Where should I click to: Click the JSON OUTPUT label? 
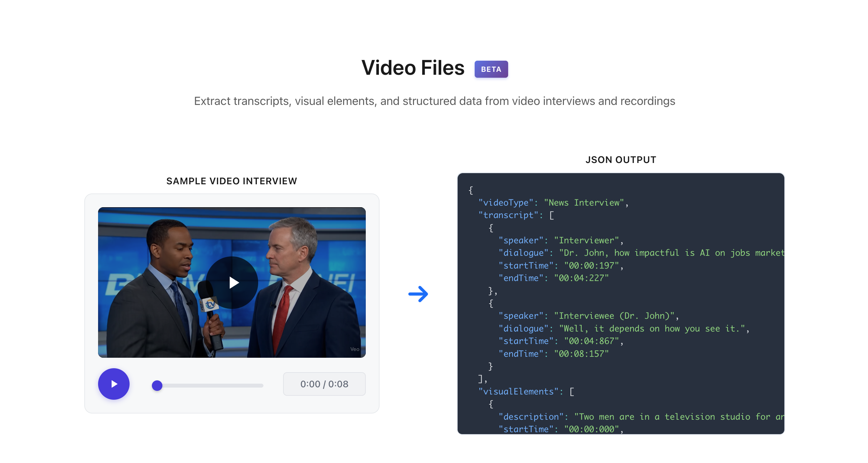click(620, 160)
